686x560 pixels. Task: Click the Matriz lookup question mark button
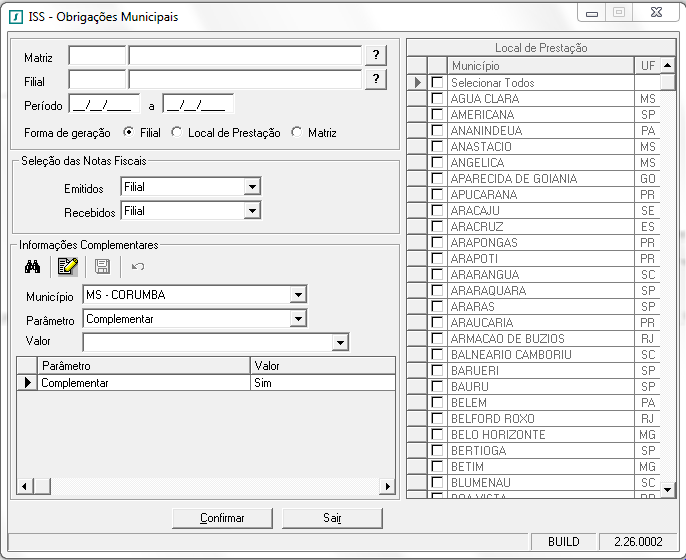pyautogui.click(x=375, y=55)
